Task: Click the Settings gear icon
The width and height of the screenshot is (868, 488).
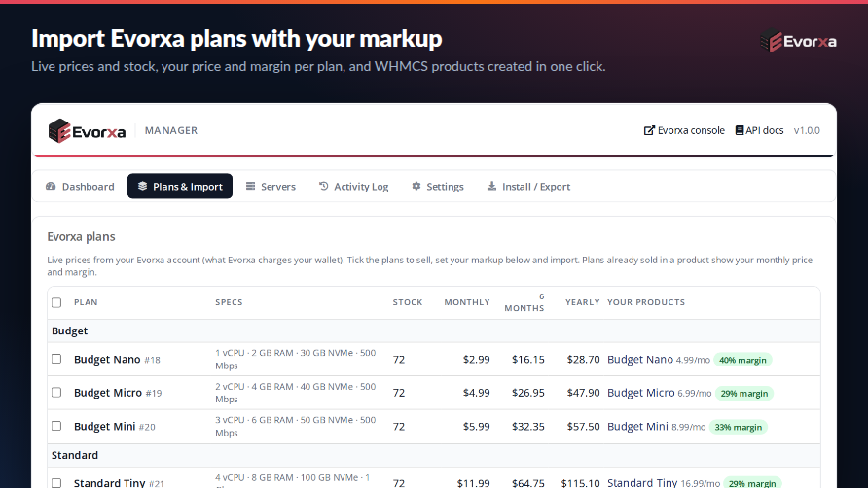Action: tap(416, 186)
